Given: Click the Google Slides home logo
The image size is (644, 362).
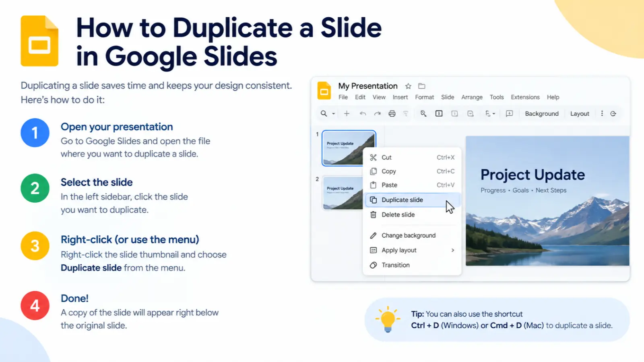Looking at the screenshot, I should click(324, 90).
